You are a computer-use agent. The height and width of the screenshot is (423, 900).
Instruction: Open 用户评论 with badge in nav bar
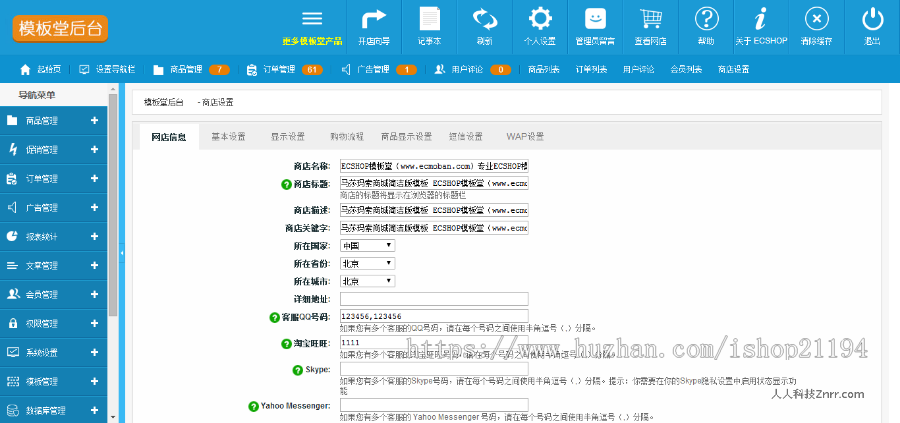tap(472, 69)
